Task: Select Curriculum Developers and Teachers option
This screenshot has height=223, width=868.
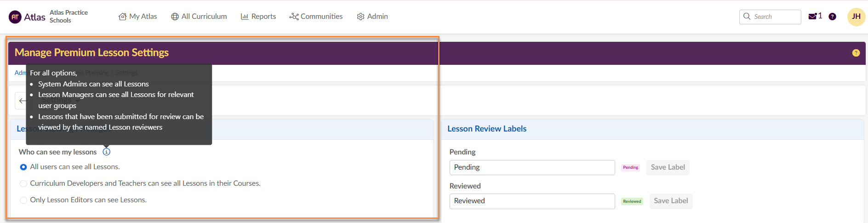Action: (x=23, y=183)
